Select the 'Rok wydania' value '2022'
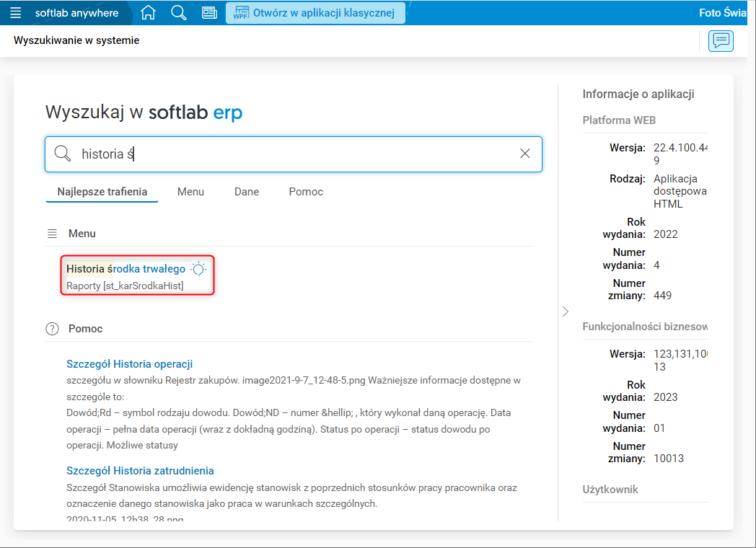The width and height of the screenshot is (756, 548). pos(666,234)
